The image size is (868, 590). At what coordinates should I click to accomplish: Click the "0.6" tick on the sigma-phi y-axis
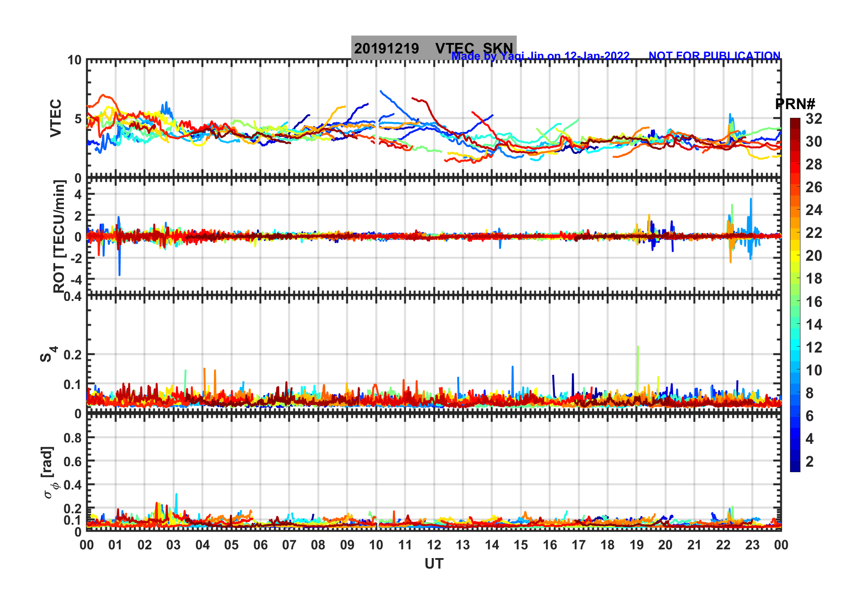click(73, 461)
